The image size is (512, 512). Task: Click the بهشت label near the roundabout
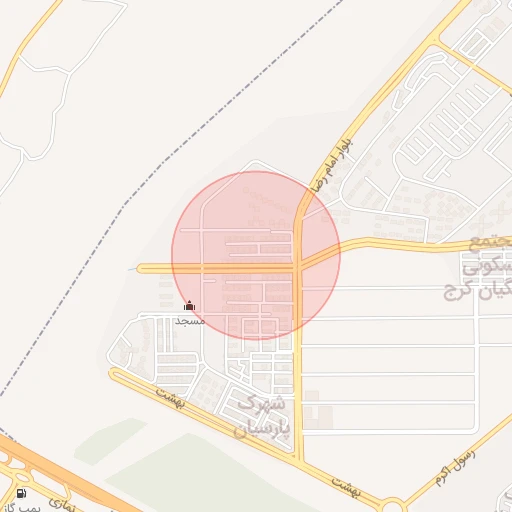[346, 487]
